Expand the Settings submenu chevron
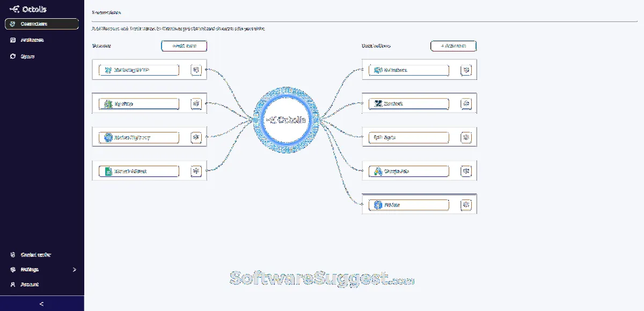The image size is (644, 311). point(74,270)
